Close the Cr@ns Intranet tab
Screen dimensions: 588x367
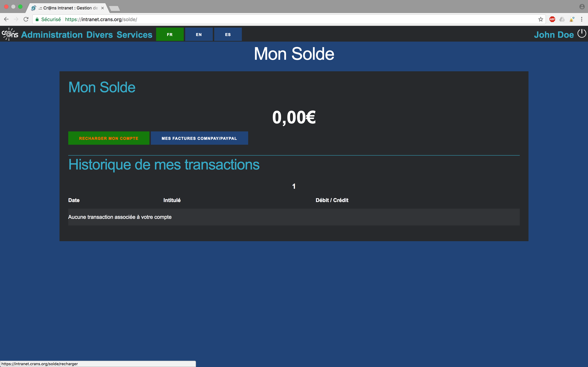coord(103,8)
